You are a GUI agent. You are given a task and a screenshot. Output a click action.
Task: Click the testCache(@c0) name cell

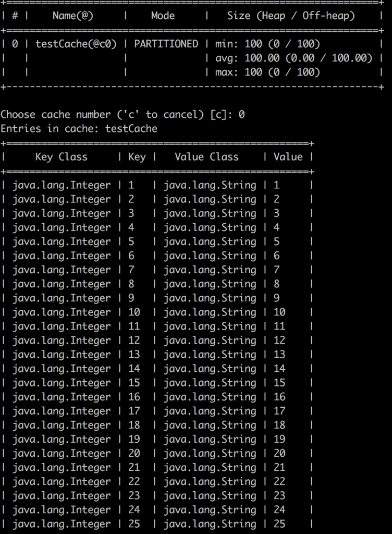click(76, 44)
